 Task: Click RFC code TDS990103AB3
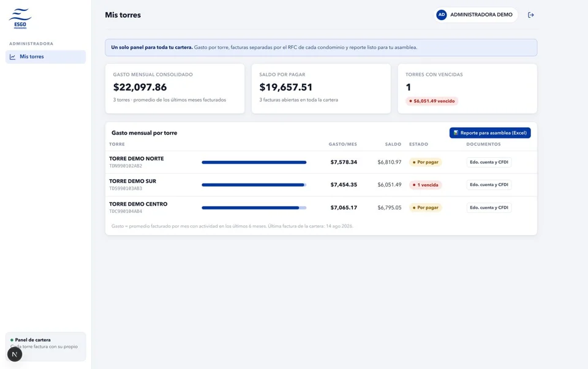[x=126, y=188]
